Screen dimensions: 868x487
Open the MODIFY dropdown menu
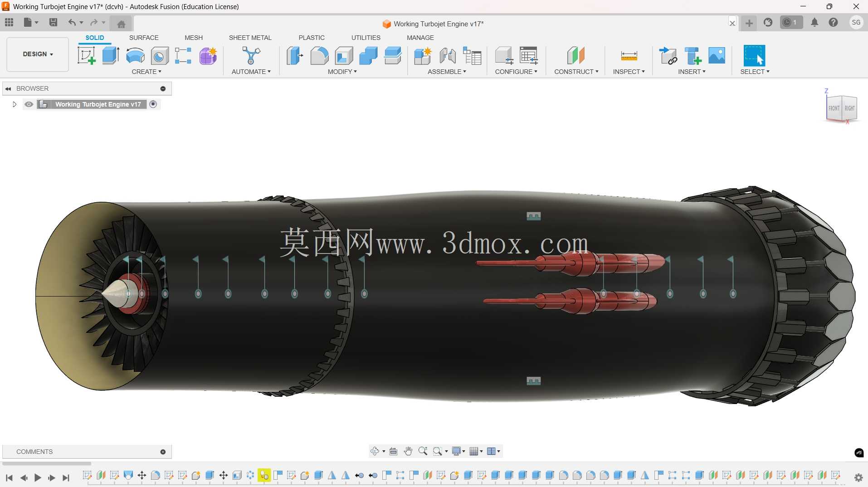tap(342, 72)
